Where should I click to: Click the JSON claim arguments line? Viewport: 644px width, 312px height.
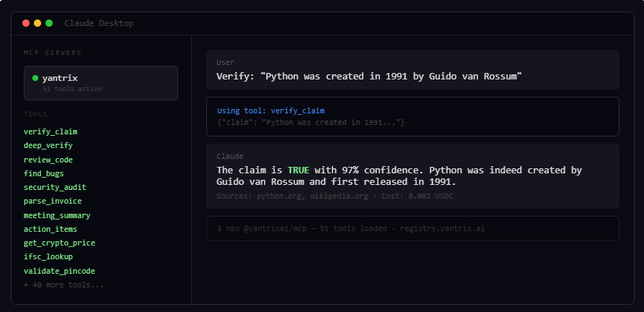tap(311, 122)
